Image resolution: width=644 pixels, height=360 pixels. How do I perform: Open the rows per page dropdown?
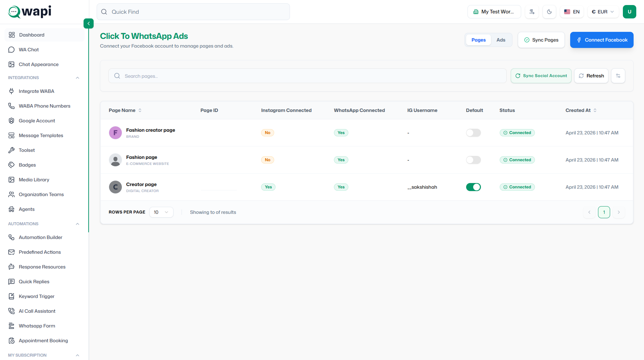point(161,212)
